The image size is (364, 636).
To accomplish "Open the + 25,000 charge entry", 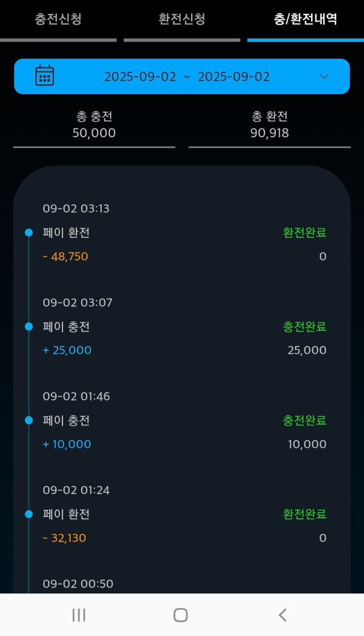I will [67, 350].
